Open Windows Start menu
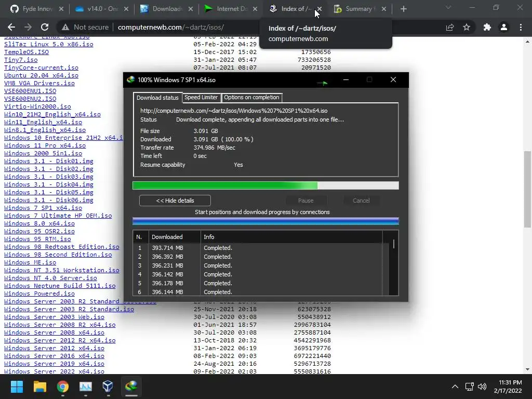 [x=17, y=386]
